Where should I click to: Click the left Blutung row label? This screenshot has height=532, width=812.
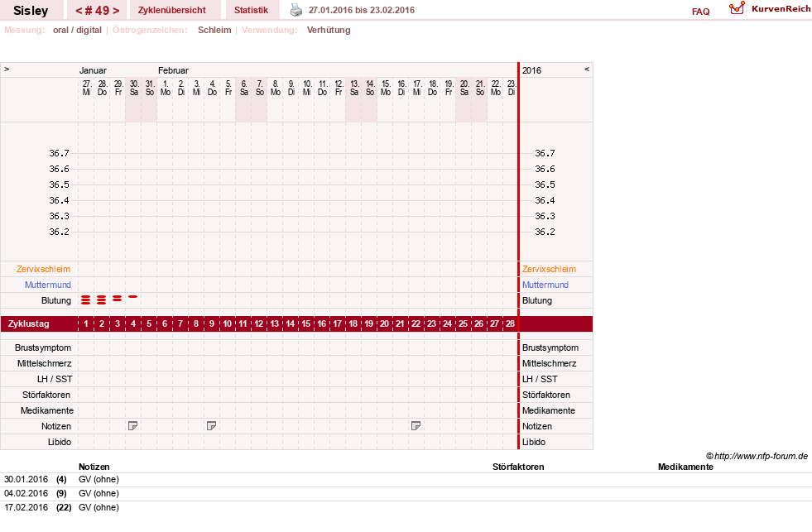pyautogui.click(x=56, y=300)
